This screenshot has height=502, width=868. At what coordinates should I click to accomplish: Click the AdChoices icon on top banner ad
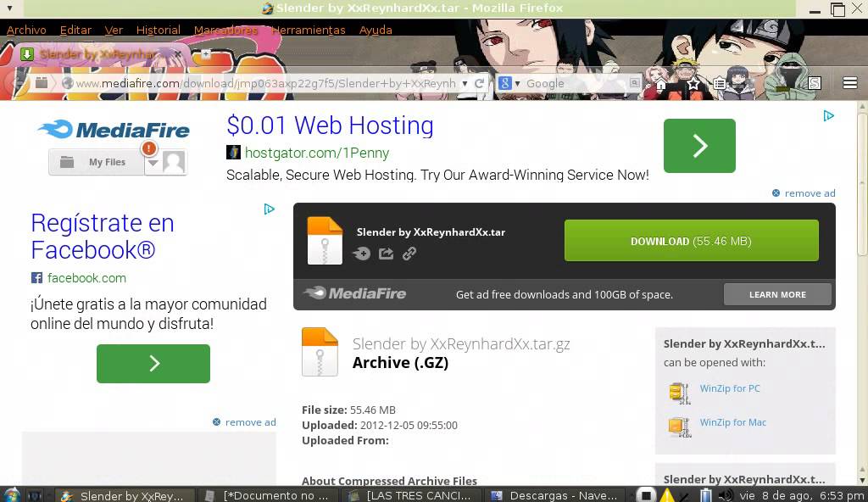point(828,116)
